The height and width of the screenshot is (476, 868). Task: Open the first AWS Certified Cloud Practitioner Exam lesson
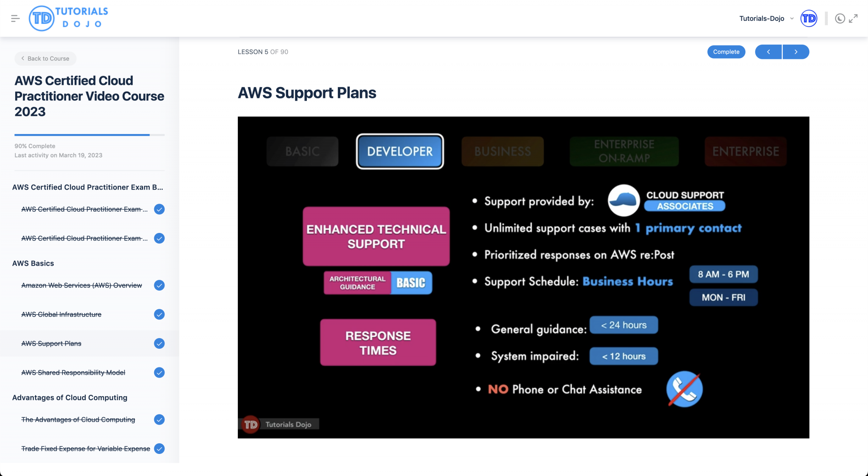84,209
